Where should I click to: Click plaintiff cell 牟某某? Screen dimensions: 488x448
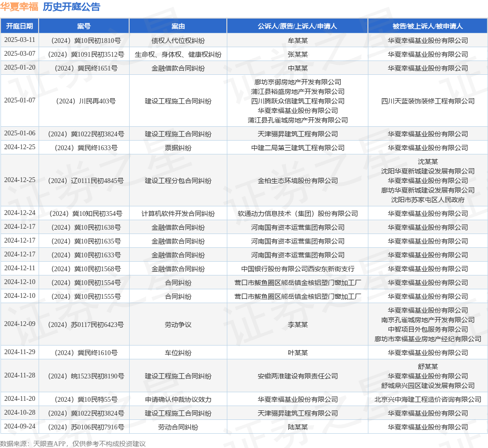click(x=297, y=41)
